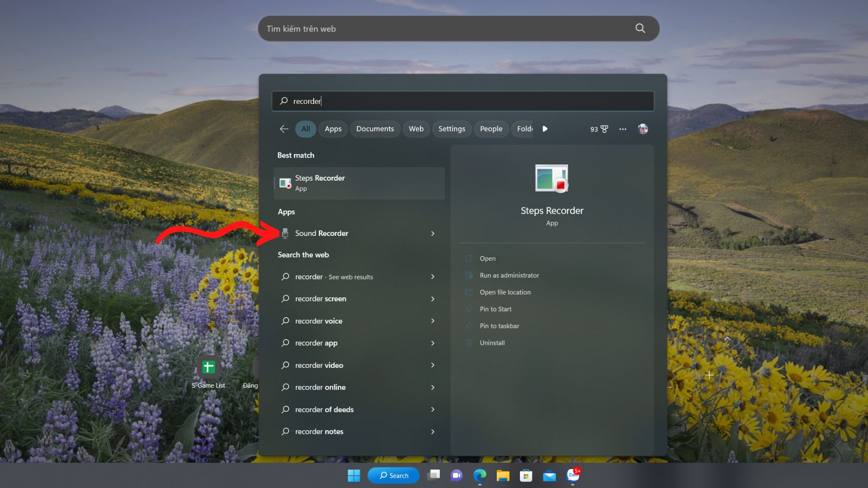
Task: Click the Open file location folder icon
Action: tap(469, 292)
